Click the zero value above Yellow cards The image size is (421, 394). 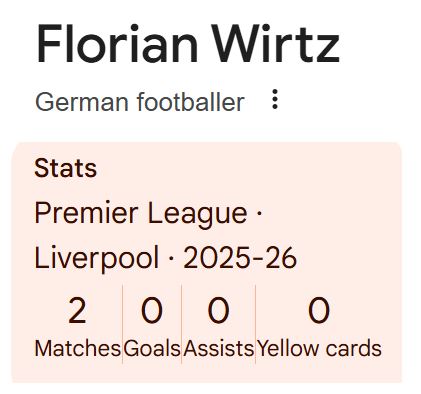tap(319, 311)
